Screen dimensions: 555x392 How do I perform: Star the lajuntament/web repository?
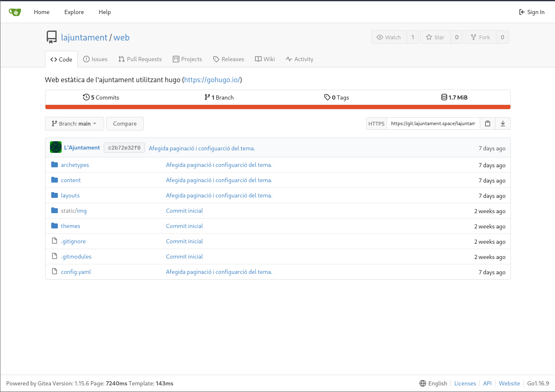tap(435, 37)
